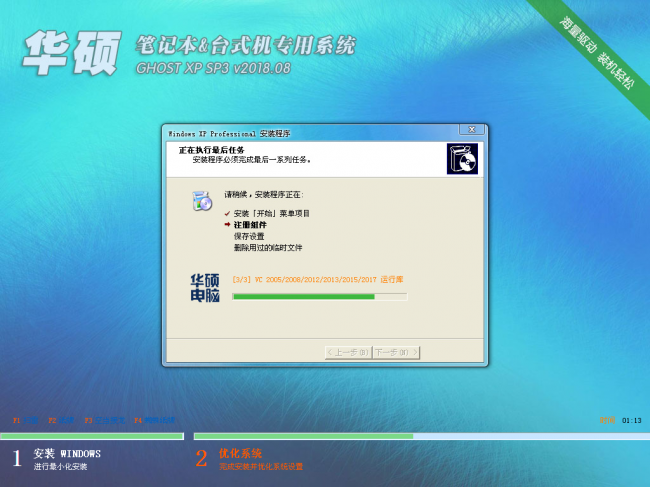The height and width of the screenshot is (487, 650).
Task: Click the GHOST XP SP3 v2018.08 version text
Action: [213, 68]
